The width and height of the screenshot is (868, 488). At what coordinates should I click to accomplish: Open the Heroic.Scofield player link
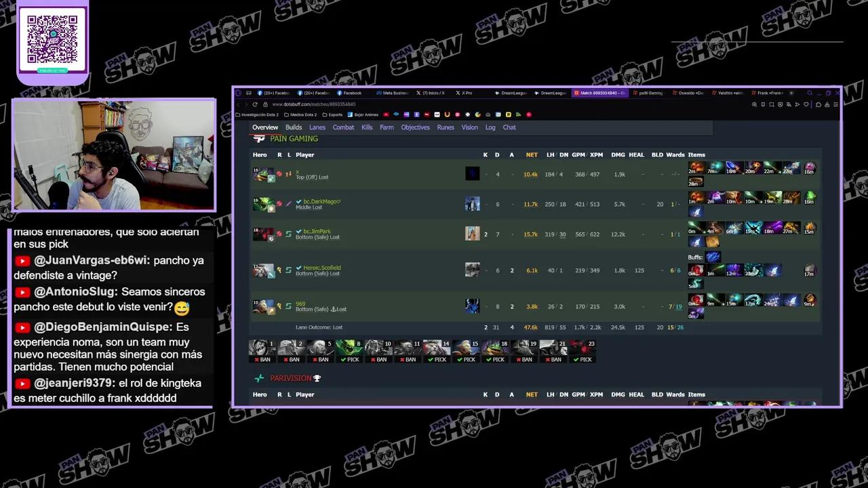(321, 268)
